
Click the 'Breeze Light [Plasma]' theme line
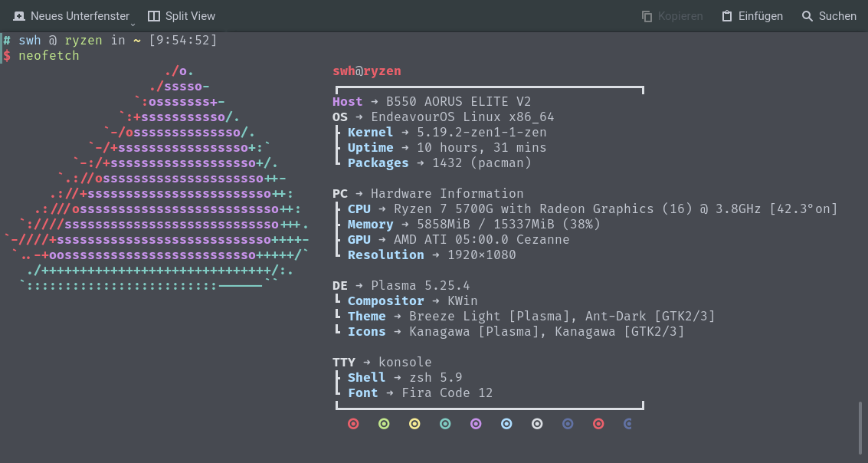point(562,317)
